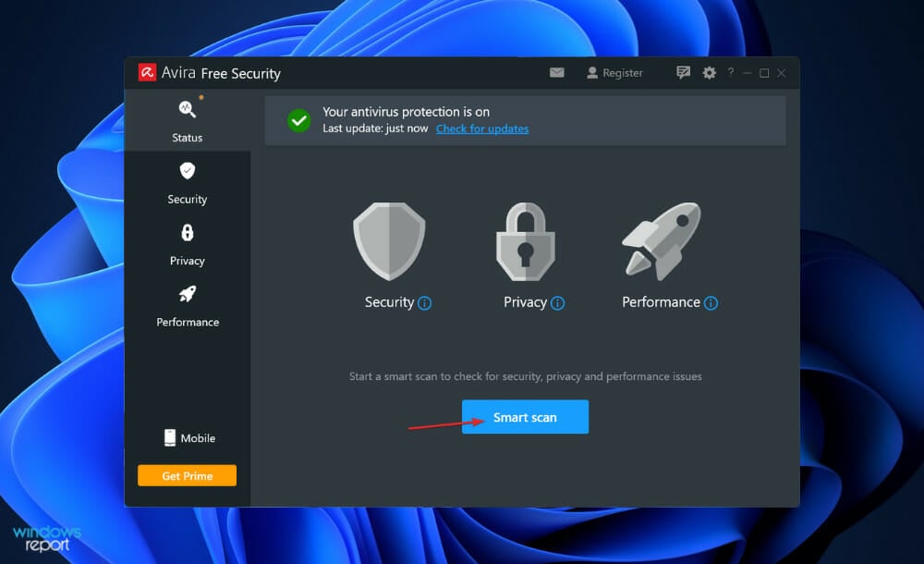The width and height of the screenshot is (924, 564).
Task: Maximize the Avira window
Action: (764, 72)
